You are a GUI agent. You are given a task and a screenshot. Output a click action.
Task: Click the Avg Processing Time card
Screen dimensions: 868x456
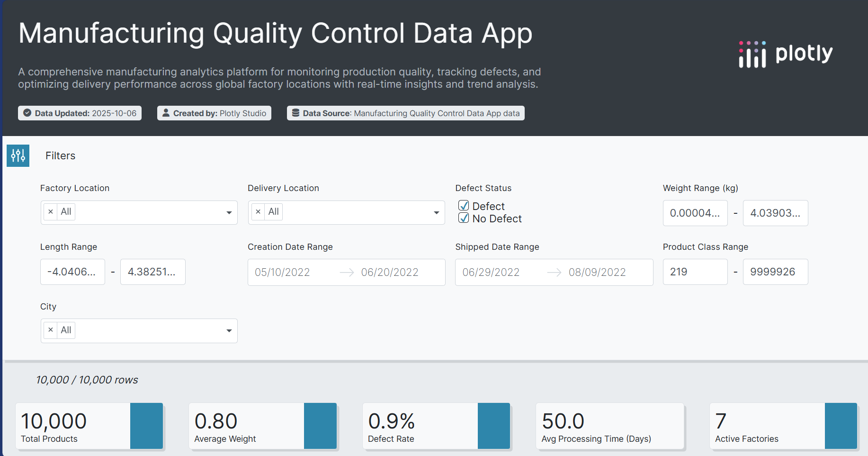click(x=610, y=426)
